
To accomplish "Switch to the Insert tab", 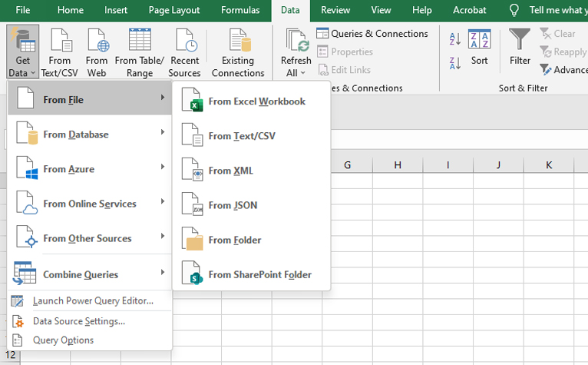I will coord(115,10).
